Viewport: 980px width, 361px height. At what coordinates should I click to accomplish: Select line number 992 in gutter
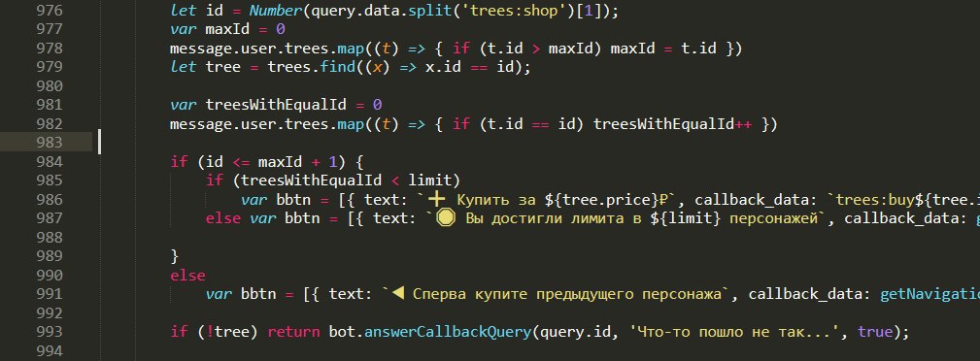coord(50,312)
